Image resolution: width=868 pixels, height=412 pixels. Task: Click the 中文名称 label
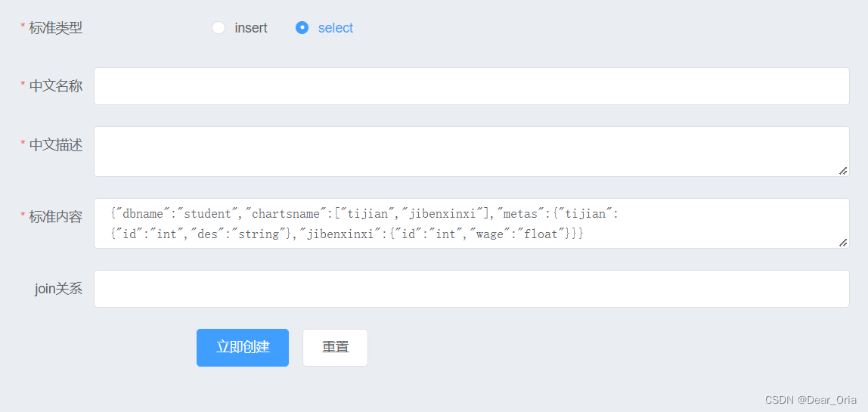pos(55,86)
